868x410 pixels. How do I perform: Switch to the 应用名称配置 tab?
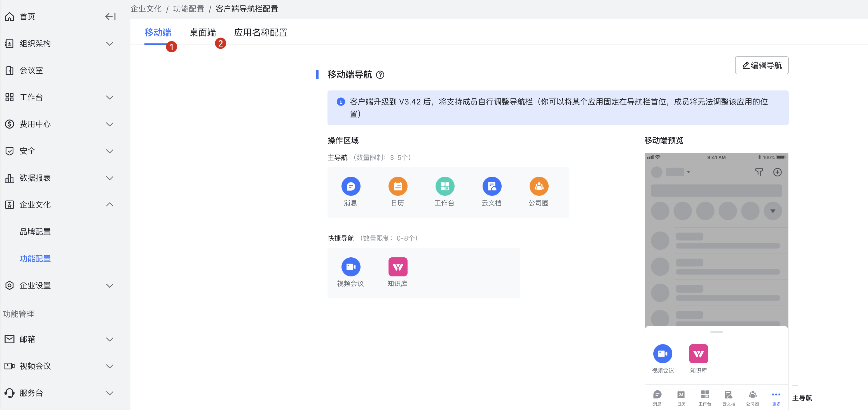click(261, 32)
